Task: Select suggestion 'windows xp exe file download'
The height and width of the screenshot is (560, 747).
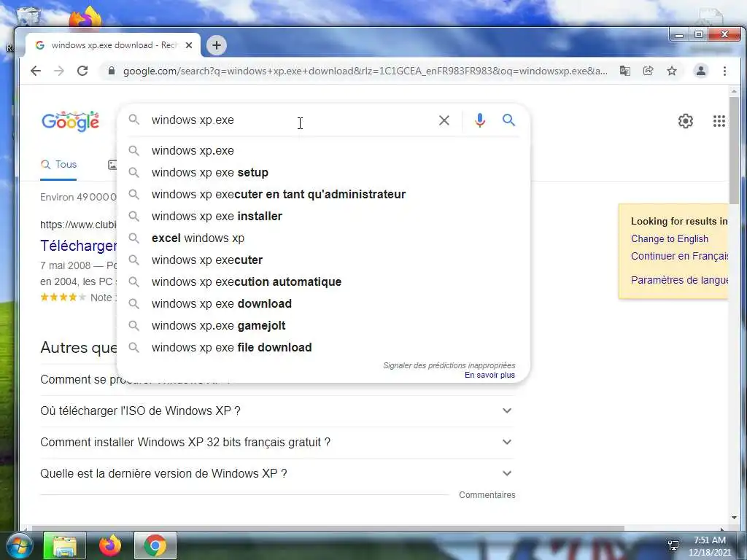Action: click(x=323, y=348)
